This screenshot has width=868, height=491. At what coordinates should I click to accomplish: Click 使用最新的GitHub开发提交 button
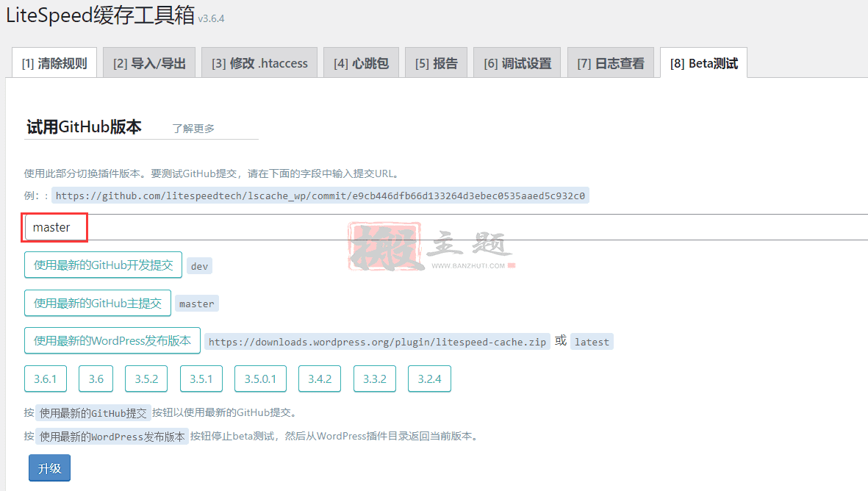coord(103,265)
